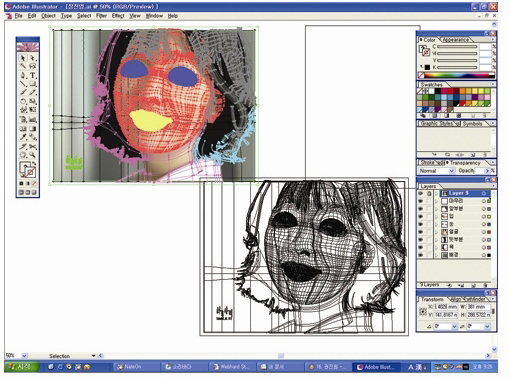
Task: Open the zoom level dropdown at 50%
Action: [x=24, y=356]
